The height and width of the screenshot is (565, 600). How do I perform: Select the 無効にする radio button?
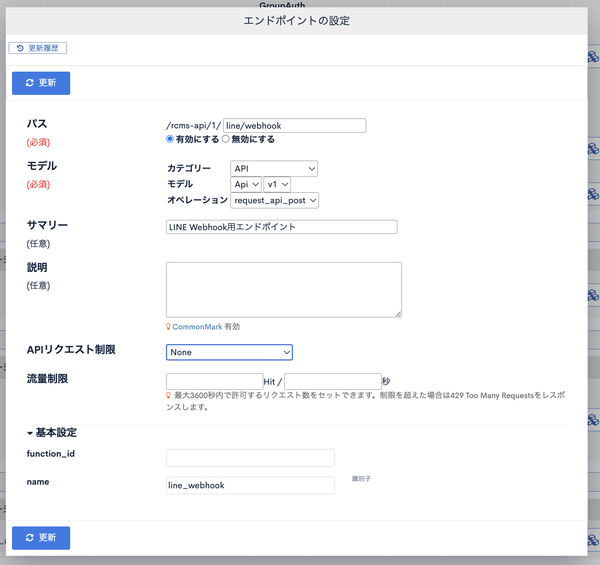coord(226,139)
